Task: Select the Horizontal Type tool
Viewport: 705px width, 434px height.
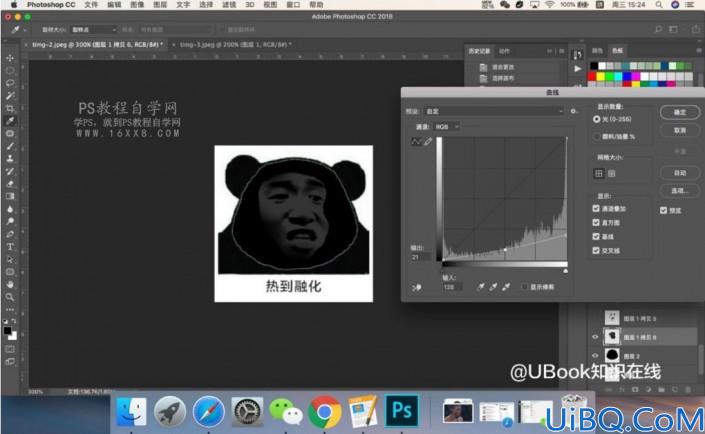Action: (x=10, y=246)
